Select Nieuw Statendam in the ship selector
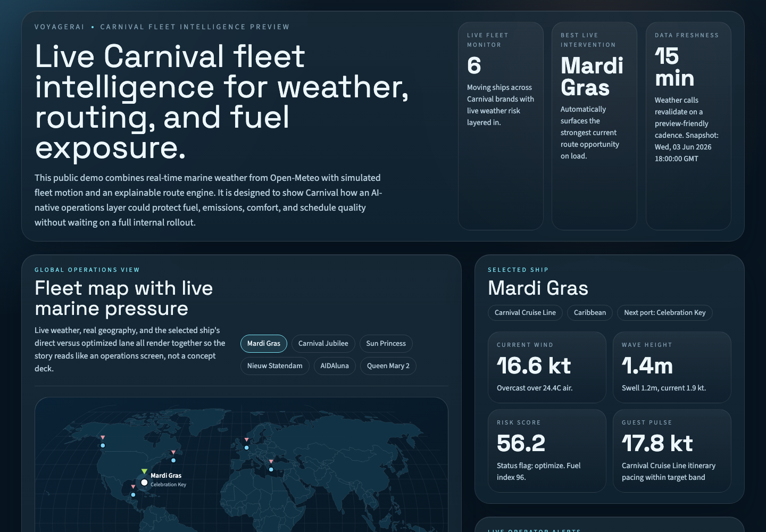This screenshot has height=532, width=766. click(x=275, y=366)
